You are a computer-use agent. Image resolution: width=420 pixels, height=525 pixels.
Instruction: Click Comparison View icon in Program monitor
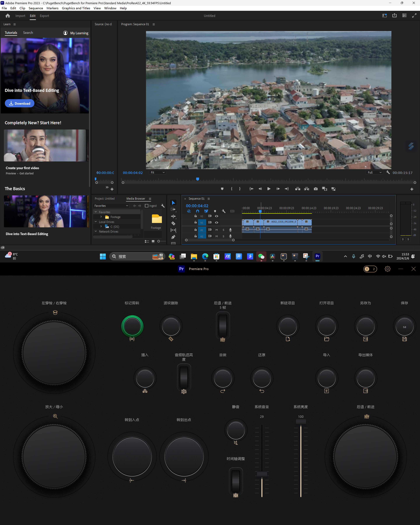[x=324, y=189]
